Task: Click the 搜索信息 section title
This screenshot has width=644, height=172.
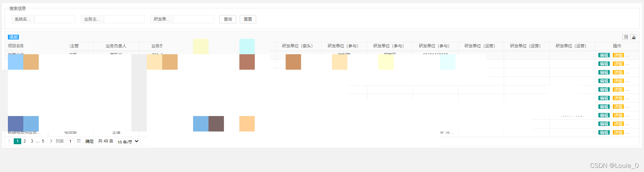Action: point(17,8)
